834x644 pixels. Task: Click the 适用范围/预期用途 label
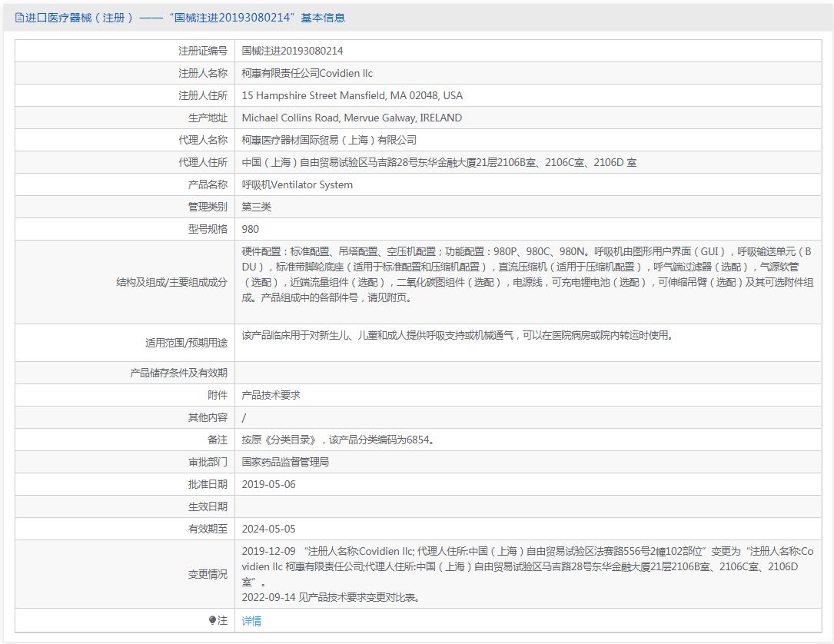point(186,343)
